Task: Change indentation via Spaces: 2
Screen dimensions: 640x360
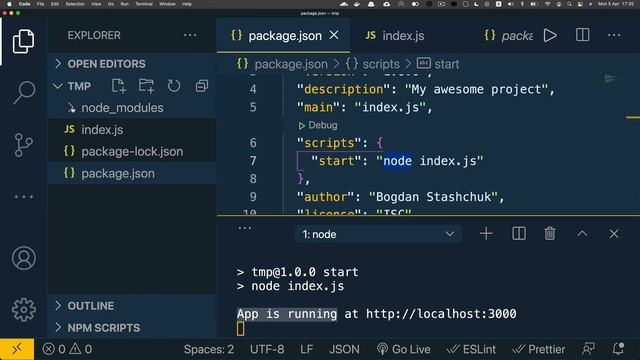Action: (209, 349)
